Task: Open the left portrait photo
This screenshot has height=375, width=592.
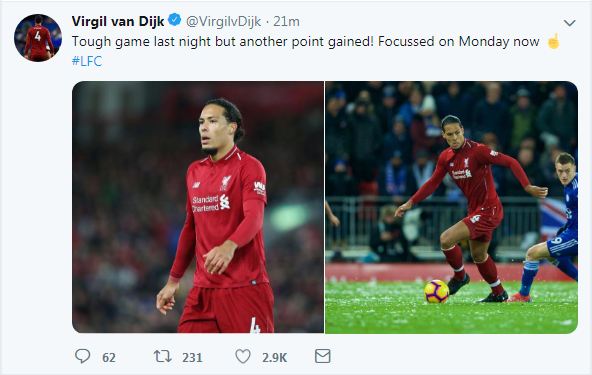Action: pos(198,207)
